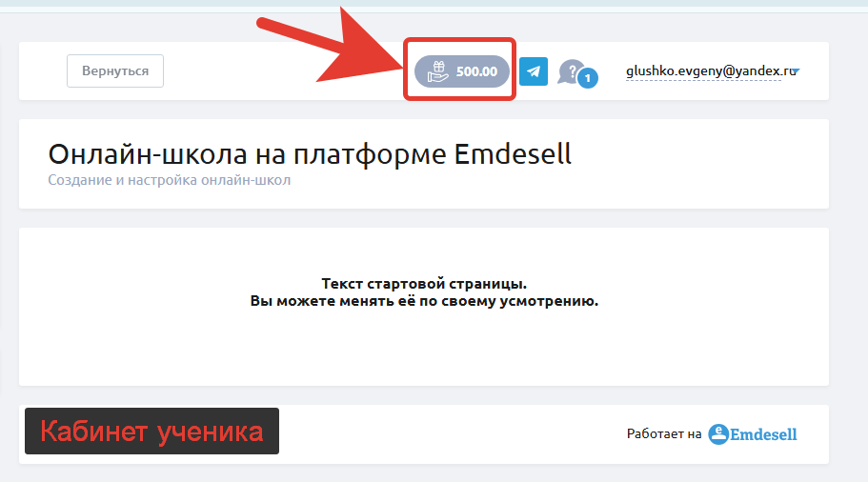Expand the small arrow beside the email

[796, 70]
